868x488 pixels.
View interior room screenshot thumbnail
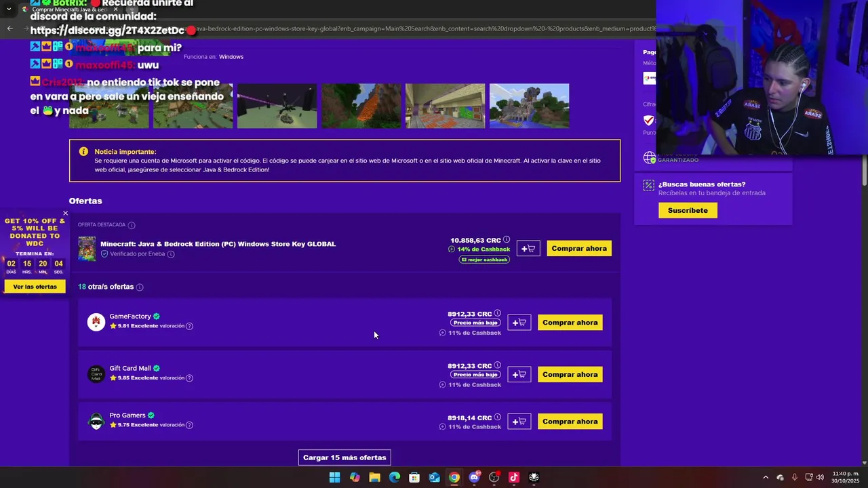click(445, 106)
